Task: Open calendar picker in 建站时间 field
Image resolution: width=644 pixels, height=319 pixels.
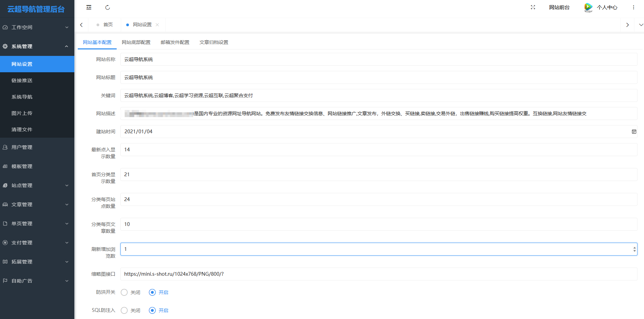Action: pyautogui.click(x=634, y=132)
